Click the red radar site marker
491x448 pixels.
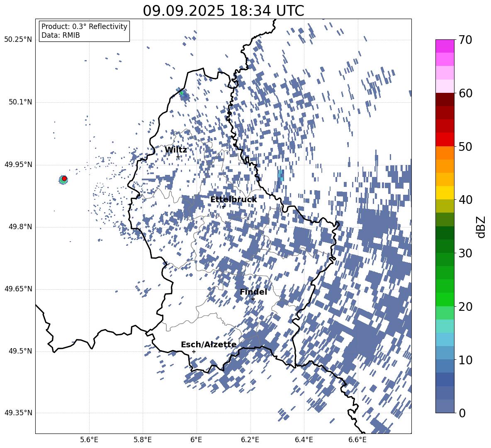[x=64, y=179]
